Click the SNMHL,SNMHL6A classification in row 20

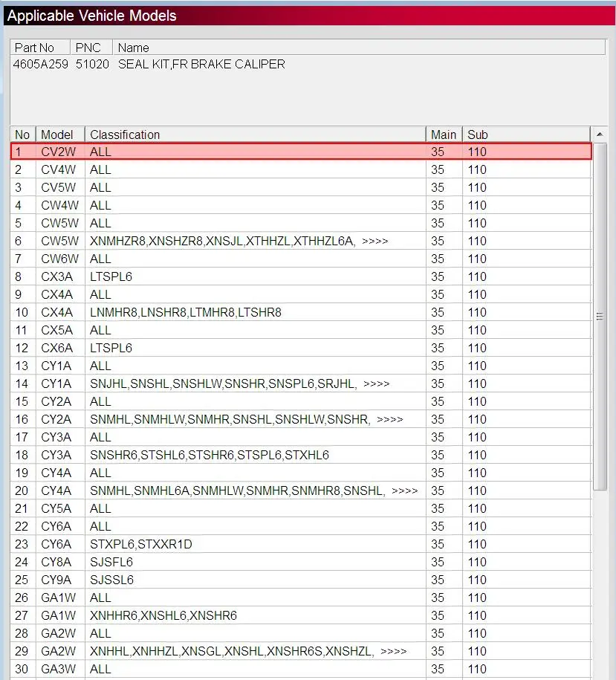253,490
